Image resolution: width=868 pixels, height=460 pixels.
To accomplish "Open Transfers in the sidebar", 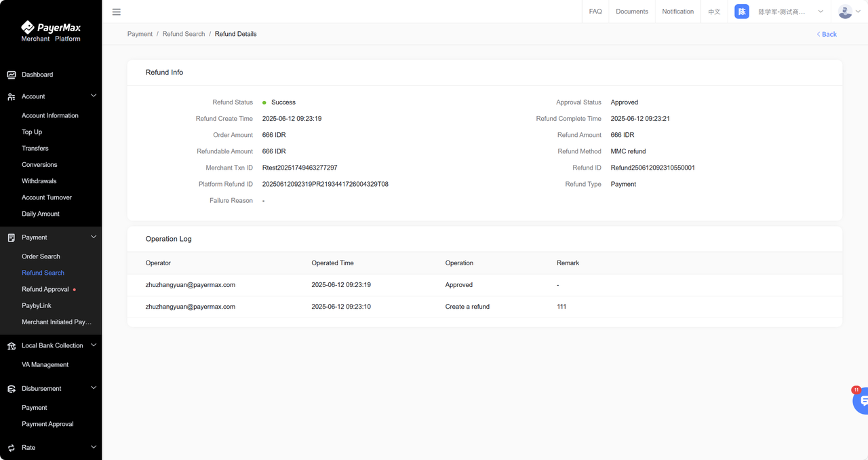I will tap(35, 149).
